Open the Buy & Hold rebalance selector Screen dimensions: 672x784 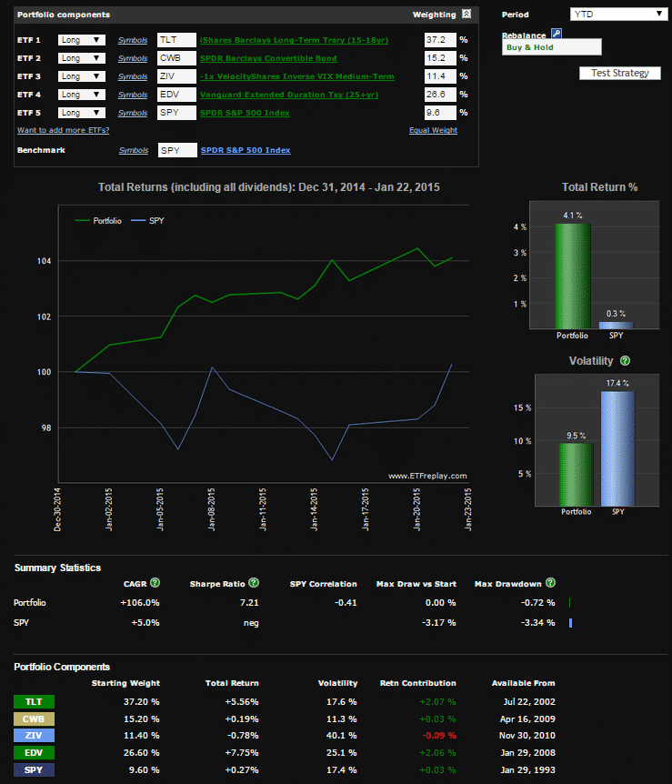551,47
